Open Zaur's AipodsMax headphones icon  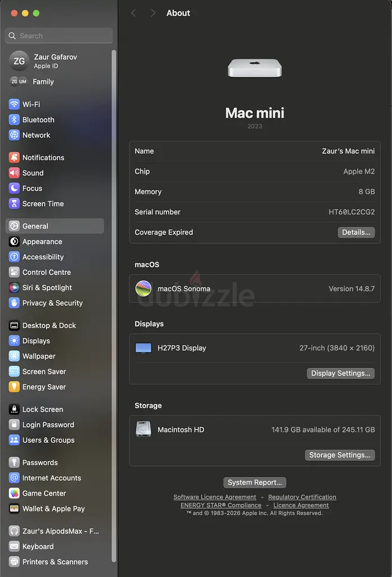coord(14,531)
